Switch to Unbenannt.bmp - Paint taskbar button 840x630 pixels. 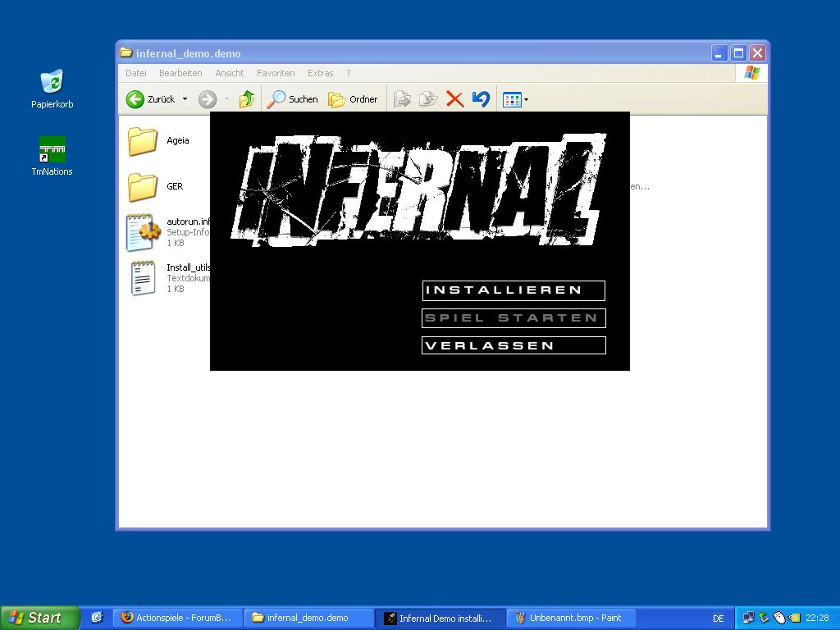click(x=572, y=618)
